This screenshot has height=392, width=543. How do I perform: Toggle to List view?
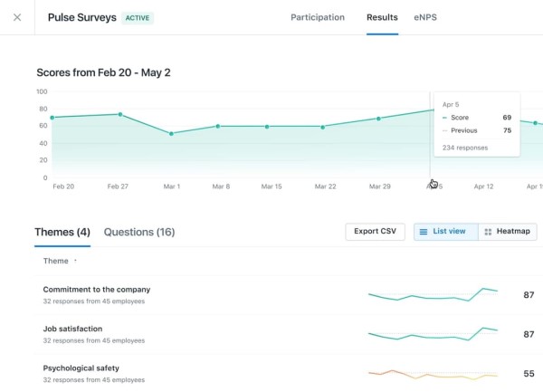tap(445, 232)
